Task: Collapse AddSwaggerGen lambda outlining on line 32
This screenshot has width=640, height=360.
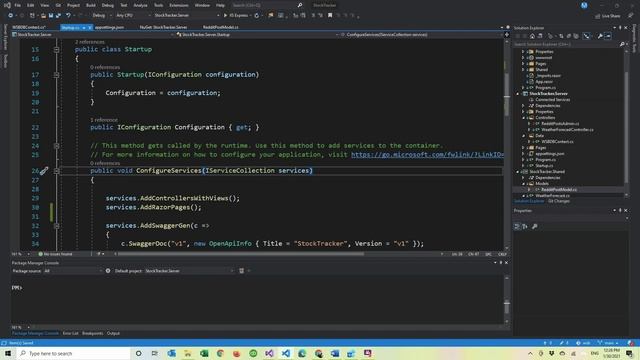Action: click(56, 226)
